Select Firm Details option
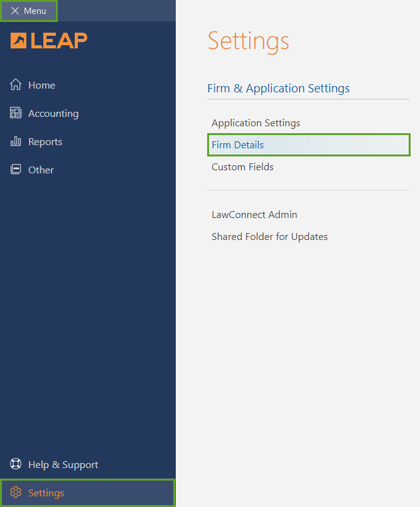This screenshot has height=507, width=420. coord(238,145)
